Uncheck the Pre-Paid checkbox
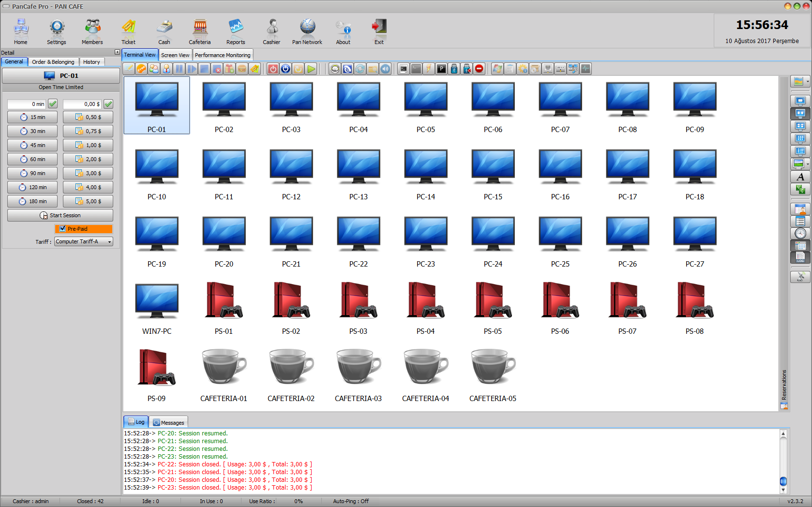This screenshot has height=507, width=812. pyautogui.click(x=63, y=229)
